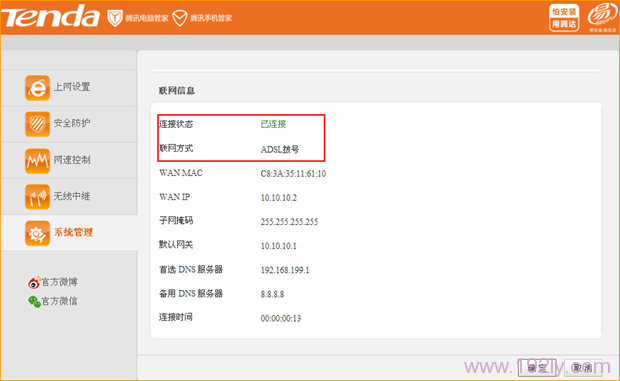The height and width of the screenshot is (381, 620).
Task: Click the WAN IP value 10.10.10.2
Action: tap(279, 198)
